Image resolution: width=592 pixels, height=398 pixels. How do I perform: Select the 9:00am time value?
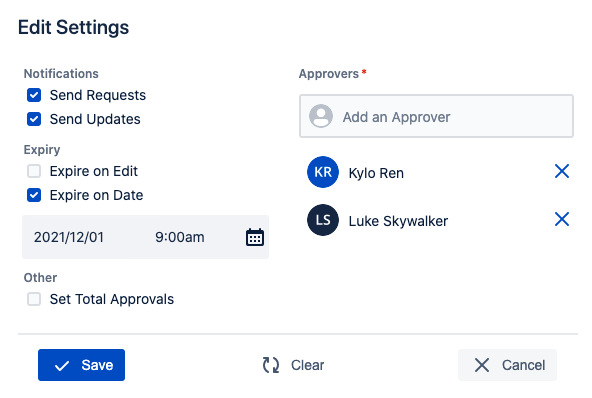pyautogui.click(x=180, y=237)
